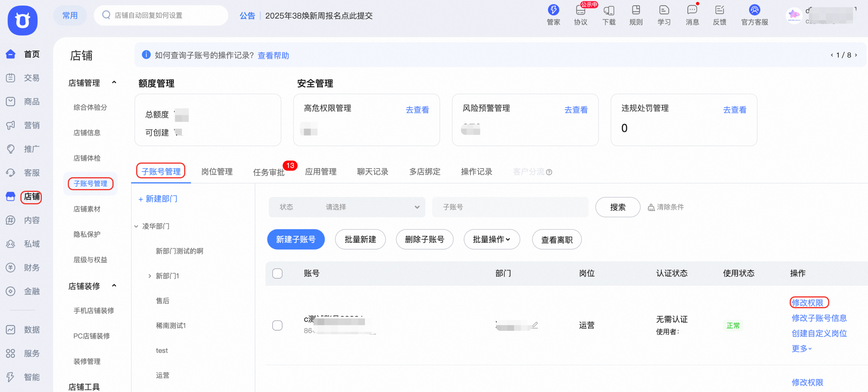Screen dimensions: 868x392
Task: Click 清除条件 to reset filters
Action: pyautogui.click(x=666, y=207)
